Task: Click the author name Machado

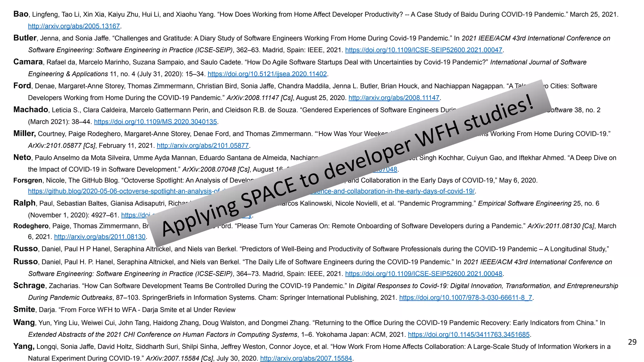Action: point(31,110)
